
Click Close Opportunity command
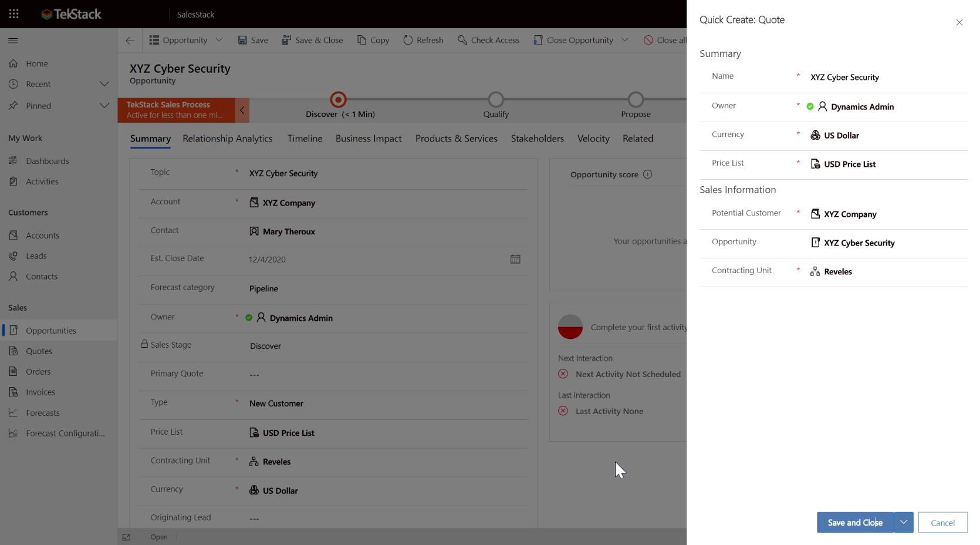tap(573, 41)
